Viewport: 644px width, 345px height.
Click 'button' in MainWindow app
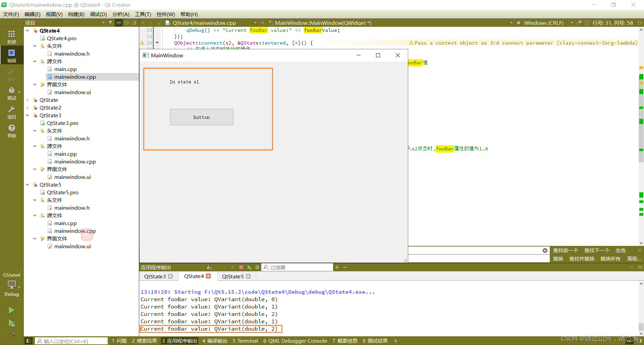coord(202,117)
